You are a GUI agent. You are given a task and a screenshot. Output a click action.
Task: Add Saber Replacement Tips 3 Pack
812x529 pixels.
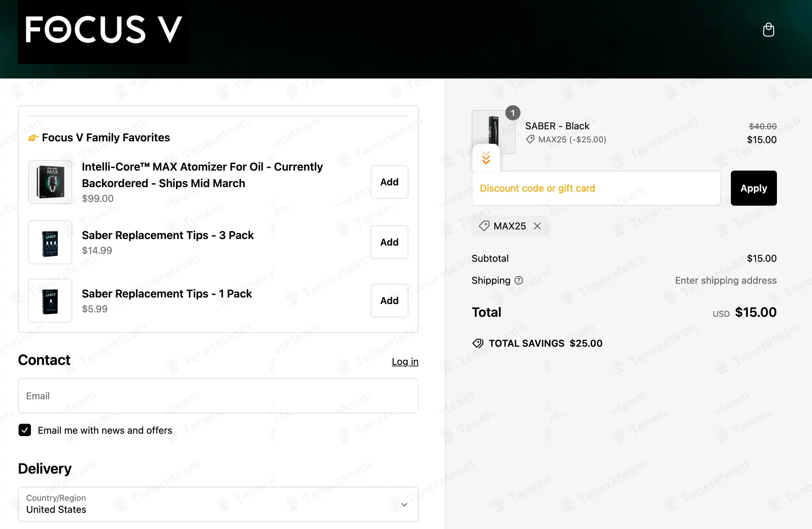pos(389,242)
